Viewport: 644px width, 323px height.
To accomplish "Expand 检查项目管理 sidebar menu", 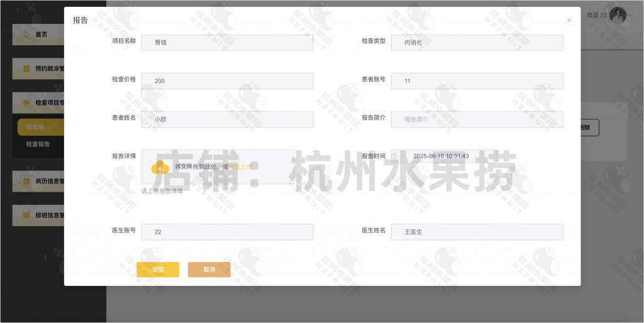I will [x=38, y=102].
